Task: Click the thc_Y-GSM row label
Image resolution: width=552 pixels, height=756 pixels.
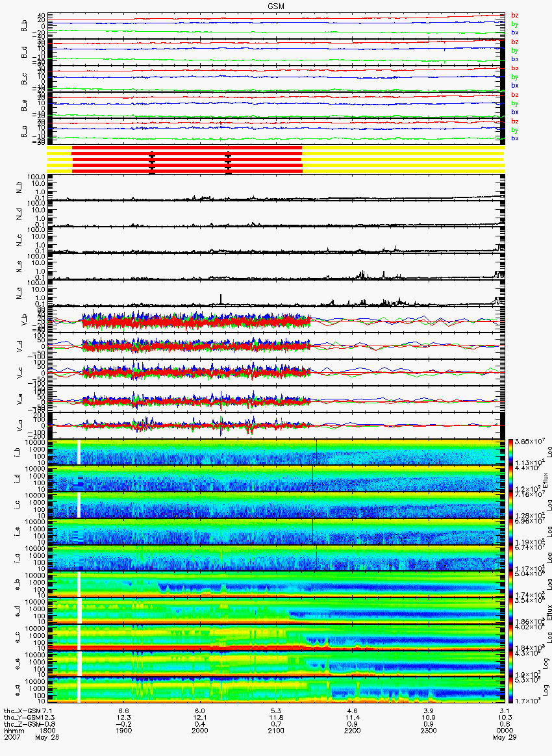Action: pos(23,718)
